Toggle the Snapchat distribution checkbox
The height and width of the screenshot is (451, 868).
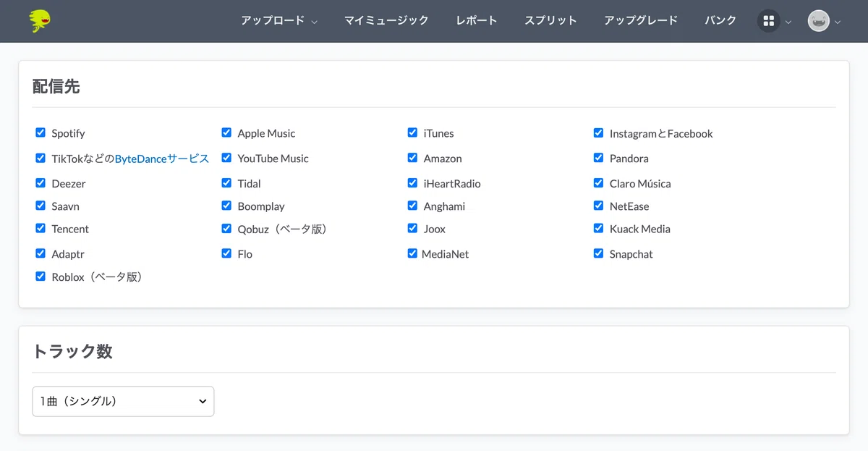click(x=598, y=253)
